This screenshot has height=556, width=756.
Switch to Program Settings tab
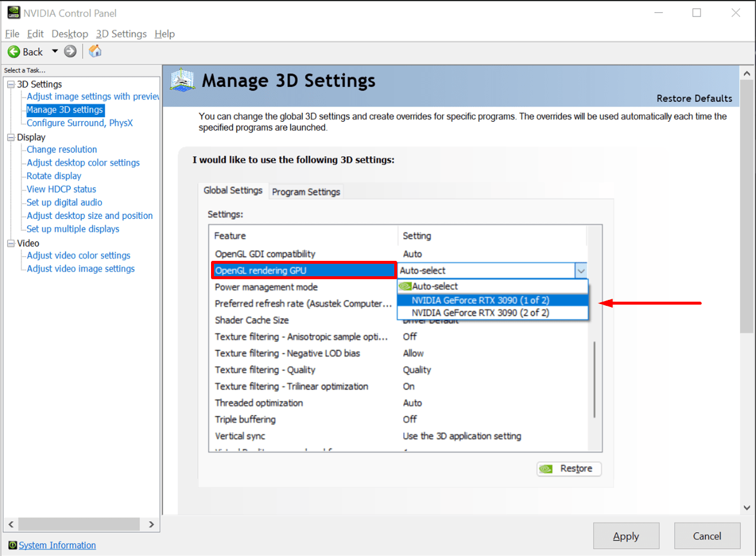click(306, 192)
